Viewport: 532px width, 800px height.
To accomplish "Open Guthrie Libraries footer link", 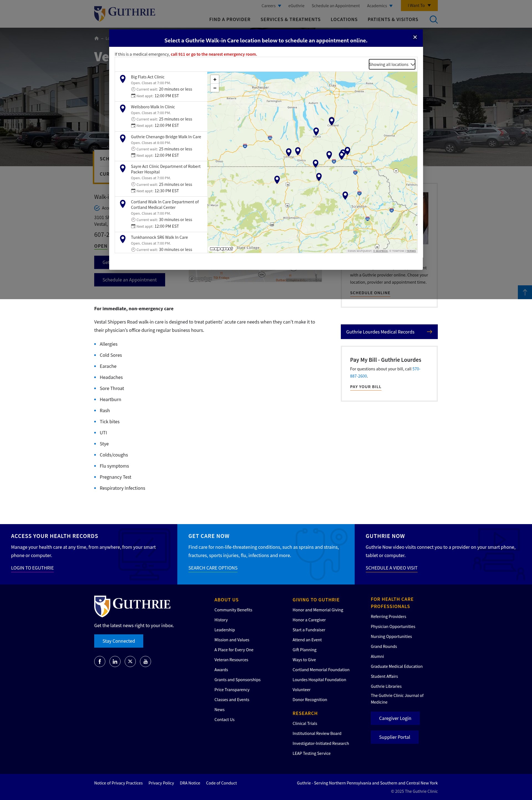I will click(386, 686).
